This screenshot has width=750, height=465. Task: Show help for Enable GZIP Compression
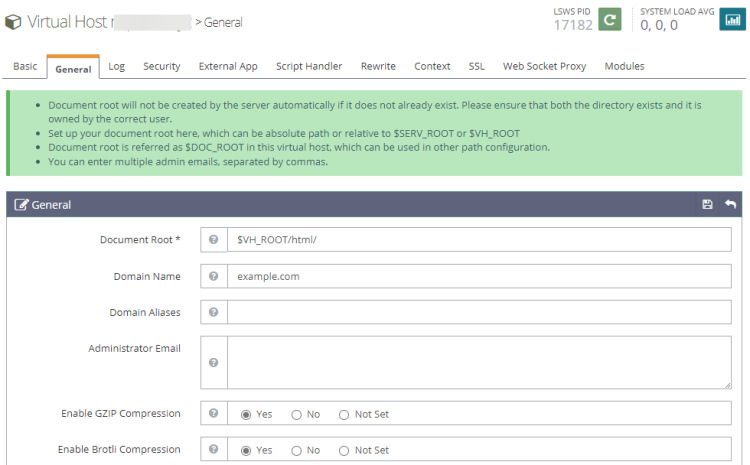pyautogui.click(x=214, y=413)
